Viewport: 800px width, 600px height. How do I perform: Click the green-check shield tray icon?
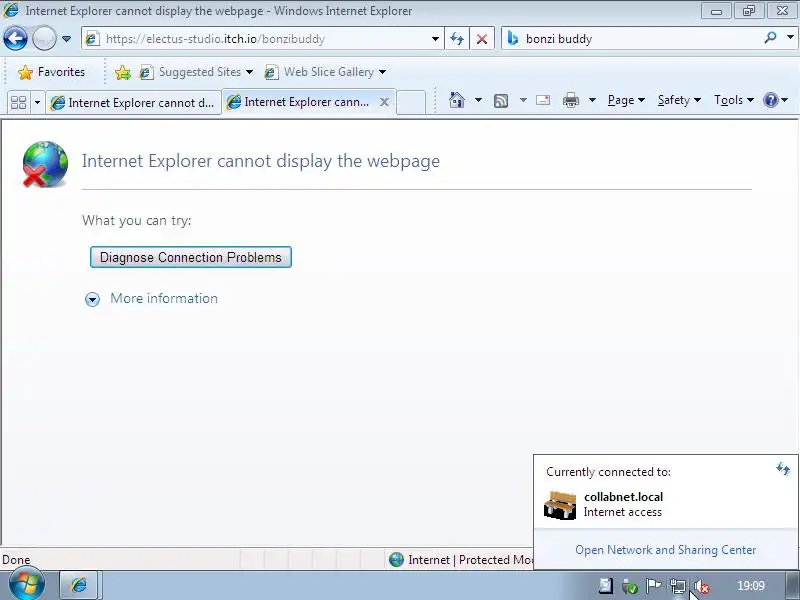[x=630, y=586]
